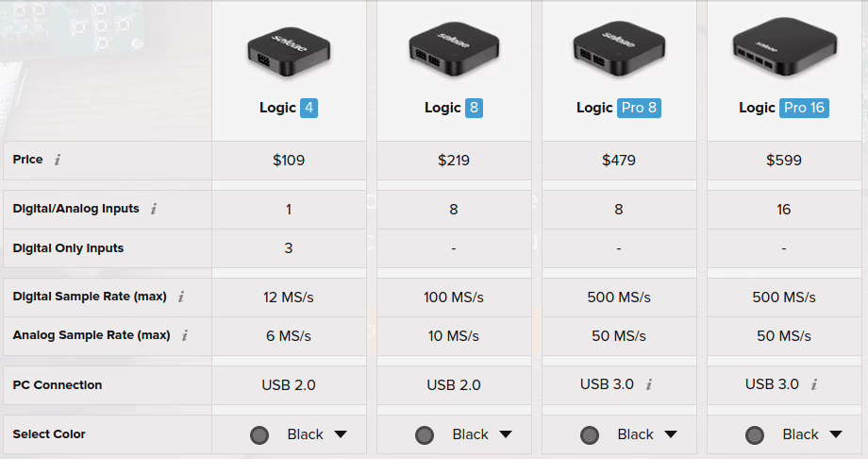Screen dimensions: 868x459
Task: Click info icon beside Analog Sample Rate (max)
Action: click(185, 335)
